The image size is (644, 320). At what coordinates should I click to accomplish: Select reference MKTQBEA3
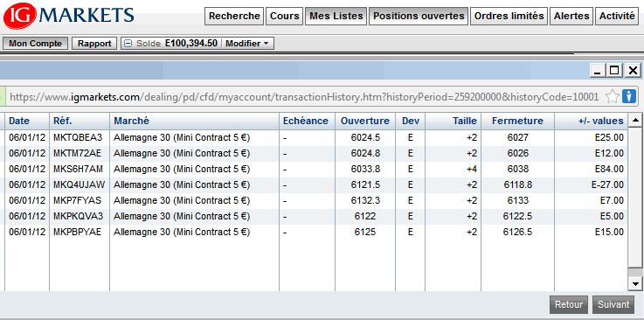[x=78, y=137]
